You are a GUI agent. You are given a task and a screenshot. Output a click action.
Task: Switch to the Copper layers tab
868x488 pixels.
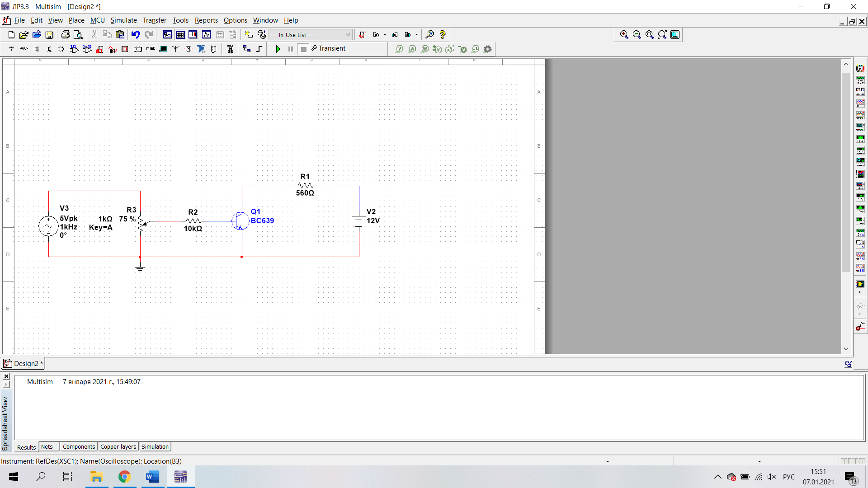pos(118,446)
